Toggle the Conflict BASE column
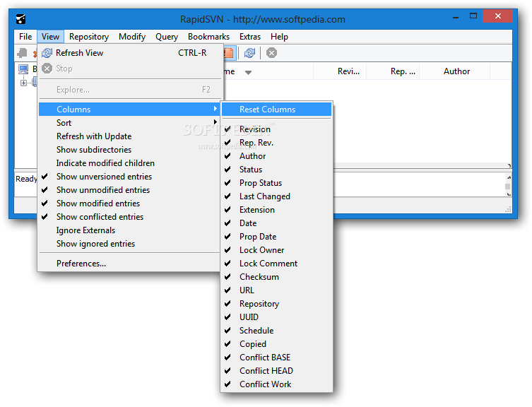Viewport: 532px width, 407px height. [276, 358]
